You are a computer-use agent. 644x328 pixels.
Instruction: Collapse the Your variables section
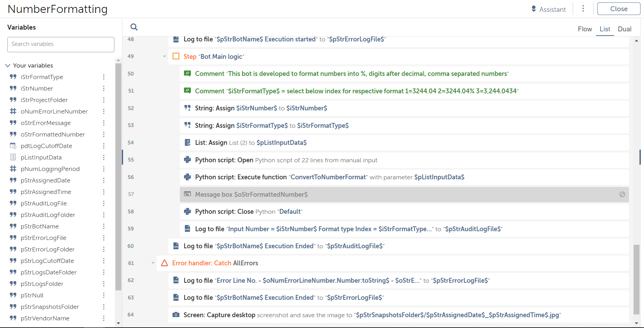tap(8, 65)
